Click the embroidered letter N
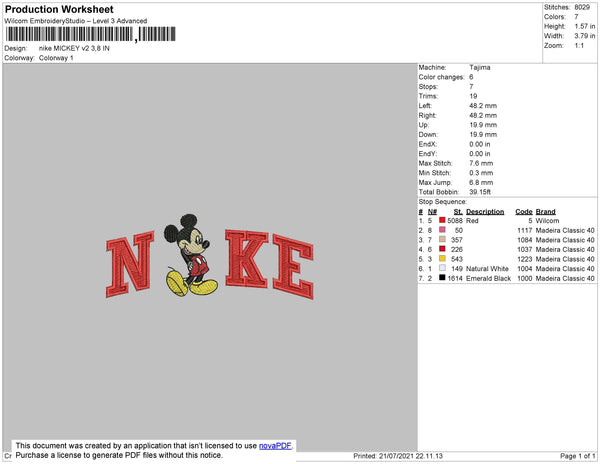 pyautogui.click(x=130, y=264)
